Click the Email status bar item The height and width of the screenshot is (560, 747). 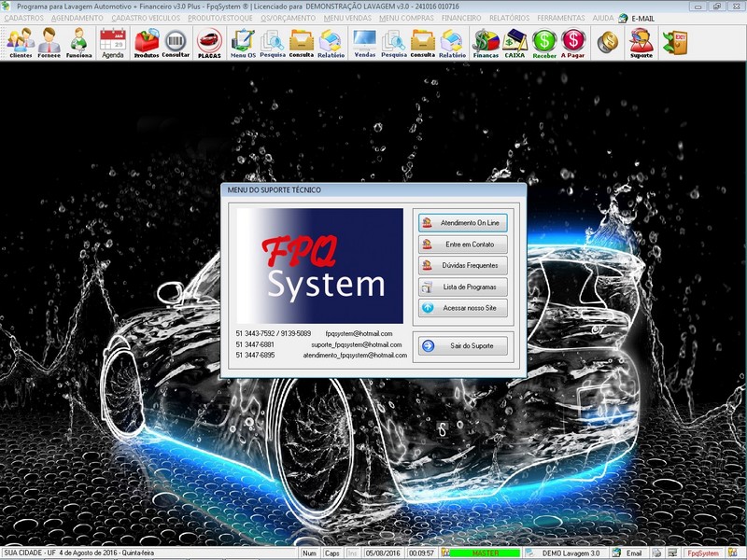(633, 553)
